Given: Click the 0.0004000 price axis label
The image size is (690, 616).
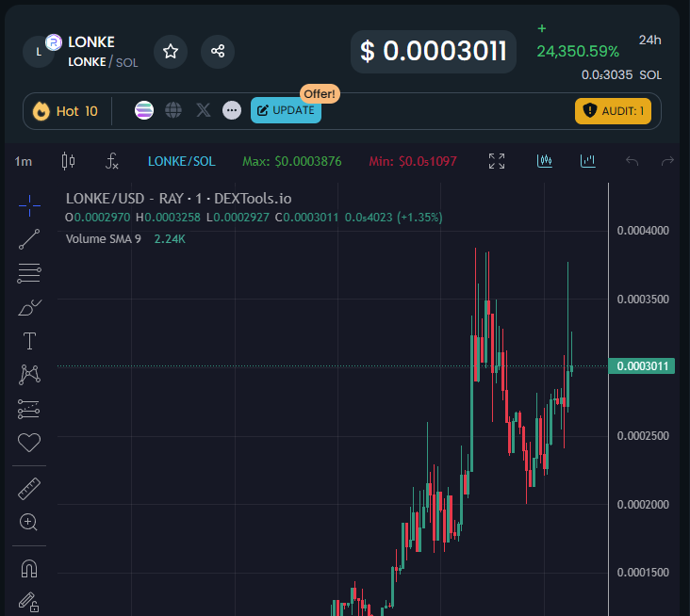Looking at the screenshot, I should [x=643, y=231].
